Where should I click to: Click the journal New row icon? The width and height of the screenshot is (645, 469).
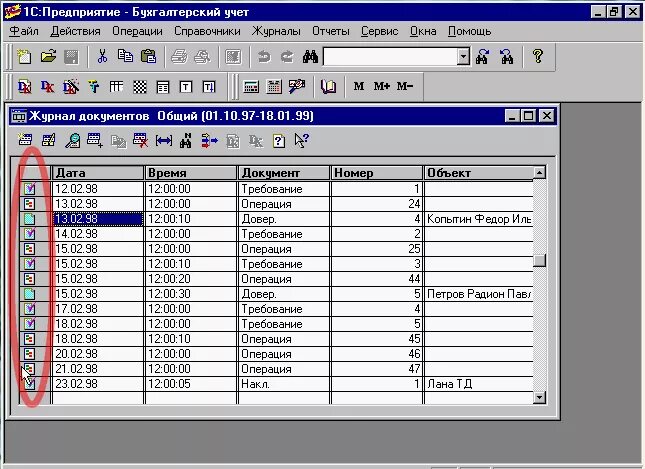point(25,140)
